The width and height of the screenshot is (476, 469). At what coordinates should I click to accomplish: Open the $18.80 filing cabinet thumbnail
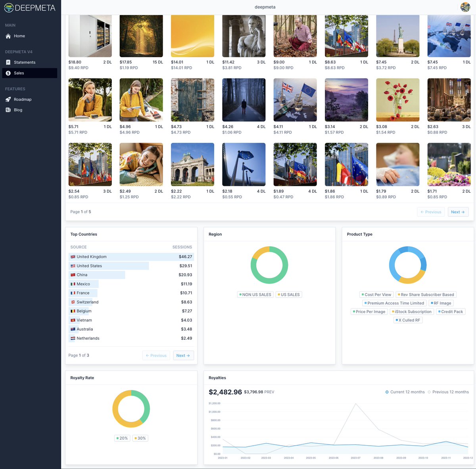tap(90, 36)
